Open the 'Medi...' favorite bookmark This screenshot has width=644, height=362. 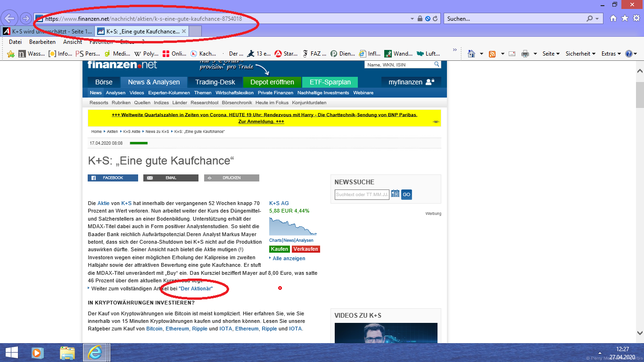coord(117,54)
